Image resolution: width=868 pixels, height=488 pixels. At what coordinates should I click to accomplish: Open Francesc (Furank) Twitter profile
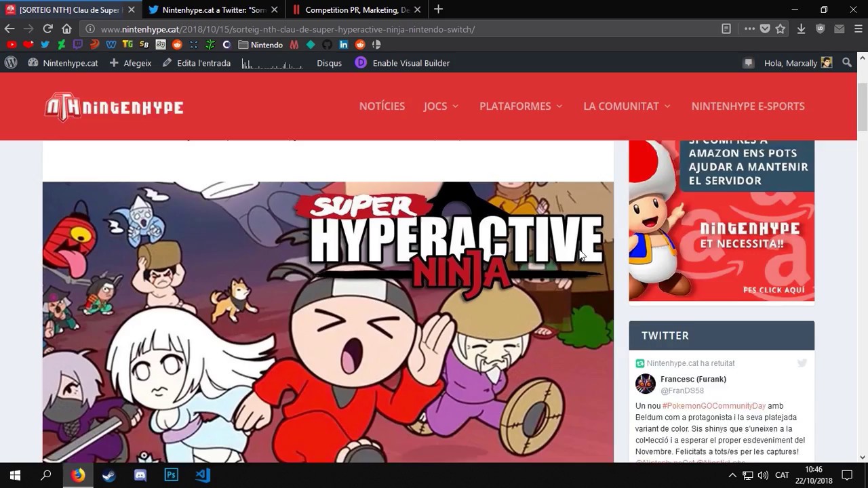pos(693,379)
